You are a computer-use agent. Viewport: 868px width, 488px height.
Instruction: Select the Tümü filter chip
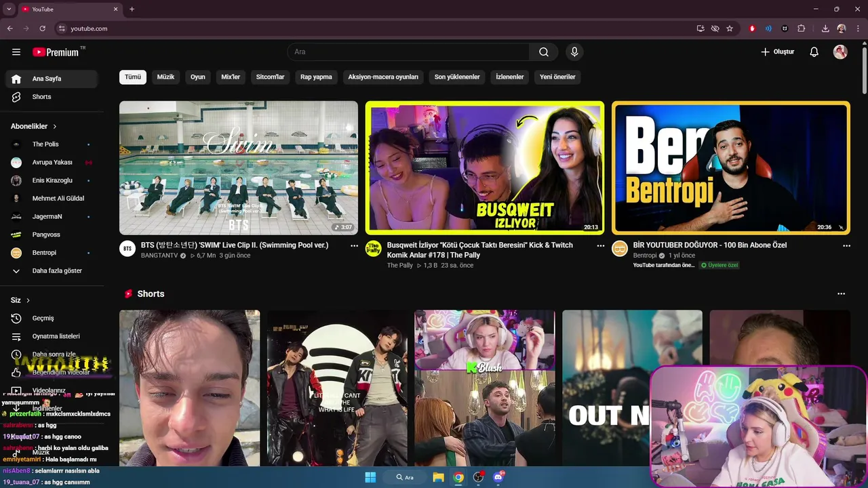[133, 77]
